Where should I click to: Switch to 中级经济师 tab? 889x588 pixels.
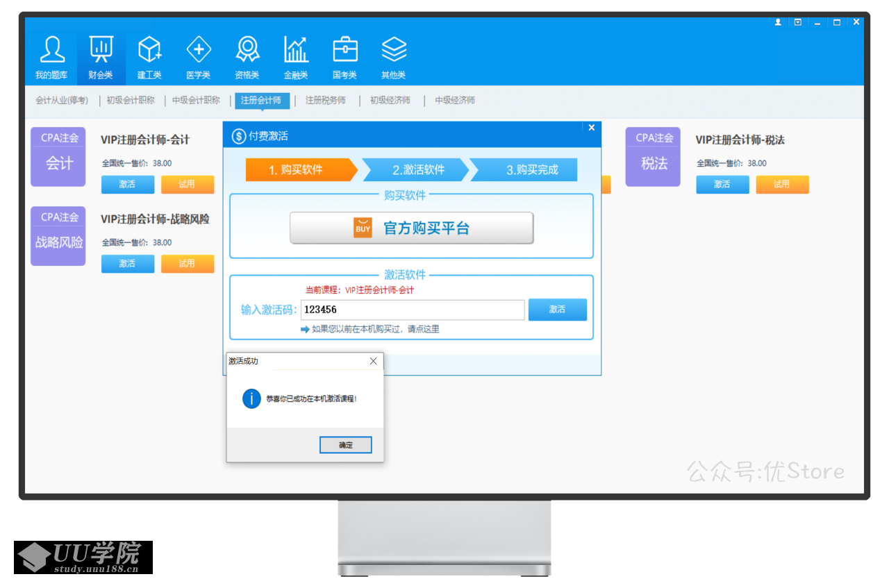(455, 100)
